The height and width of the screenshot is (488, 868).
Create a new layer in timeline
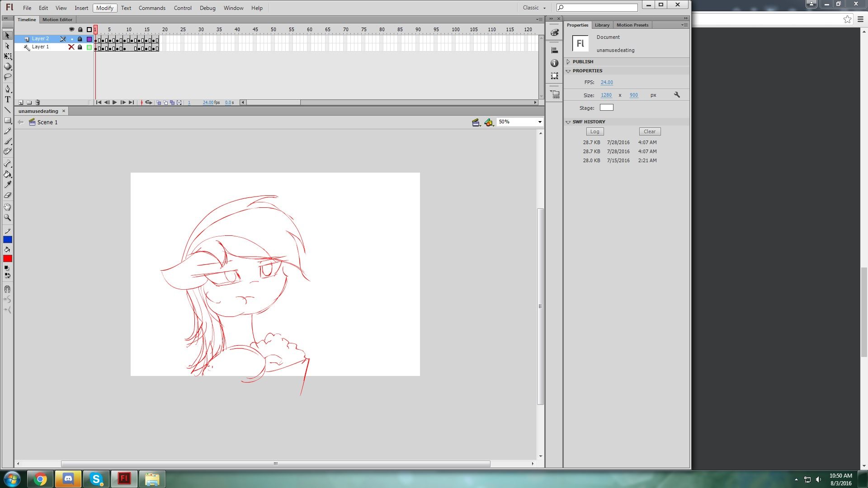(21, 103)
